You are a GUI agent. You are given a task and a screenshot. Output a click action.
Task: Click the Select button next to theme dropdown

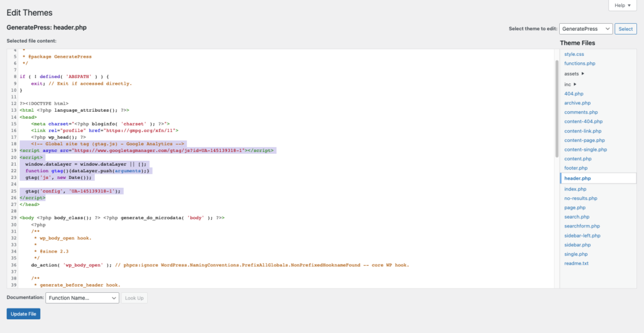pos(626,29)
